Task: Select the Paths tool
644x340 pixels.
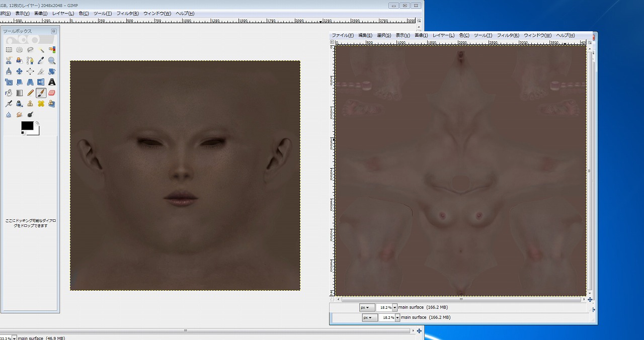Action: (30, 60)
